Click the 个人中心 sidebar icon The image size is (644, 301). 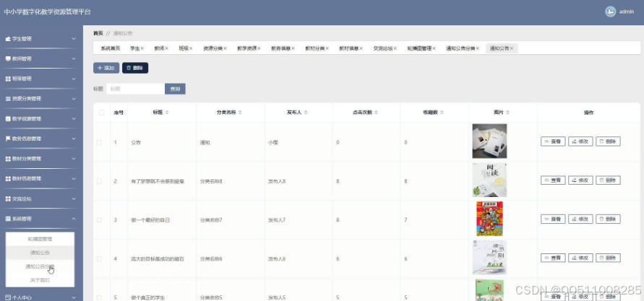pyautogui.click(x=8, y=297)
